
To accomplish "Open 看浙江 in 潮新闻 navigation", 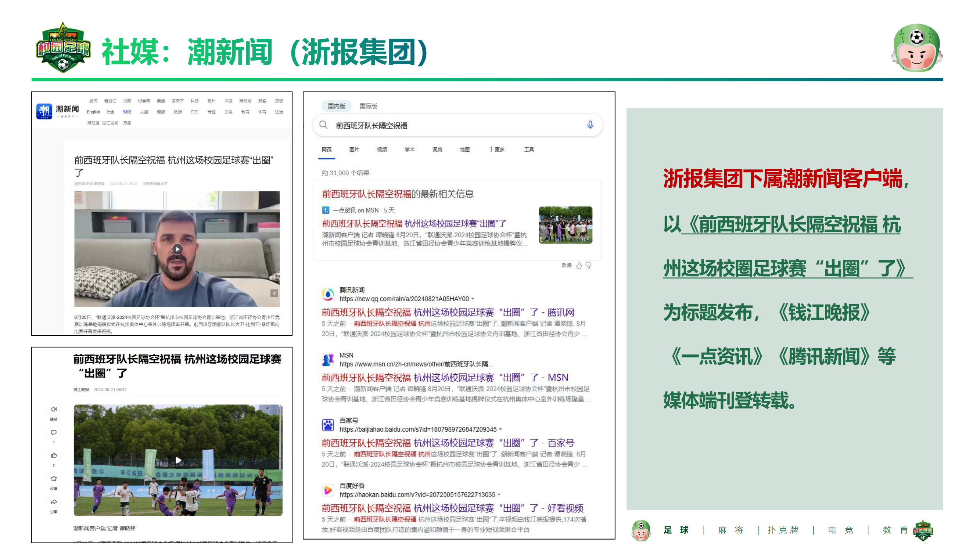I will click(x=110, y=101).
